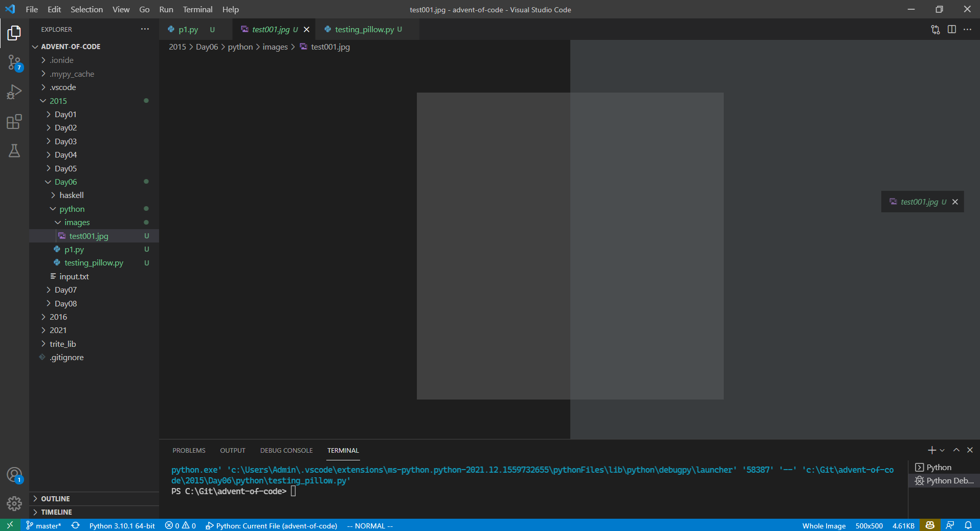980x531 pixels.
Task: Click the 500x500 image size status
Action: [x=869, y=525]
